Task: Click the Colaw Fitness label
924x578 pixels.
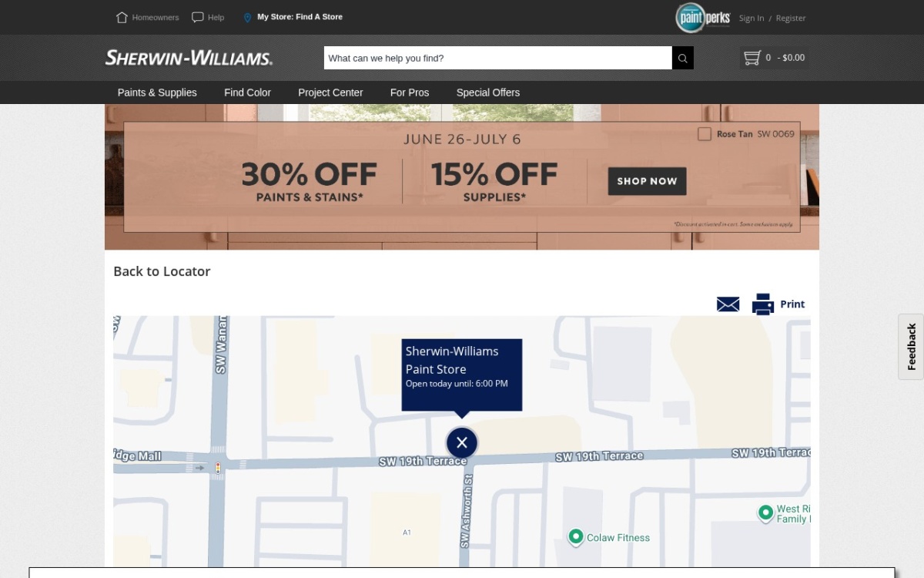Action: point(618,538)
